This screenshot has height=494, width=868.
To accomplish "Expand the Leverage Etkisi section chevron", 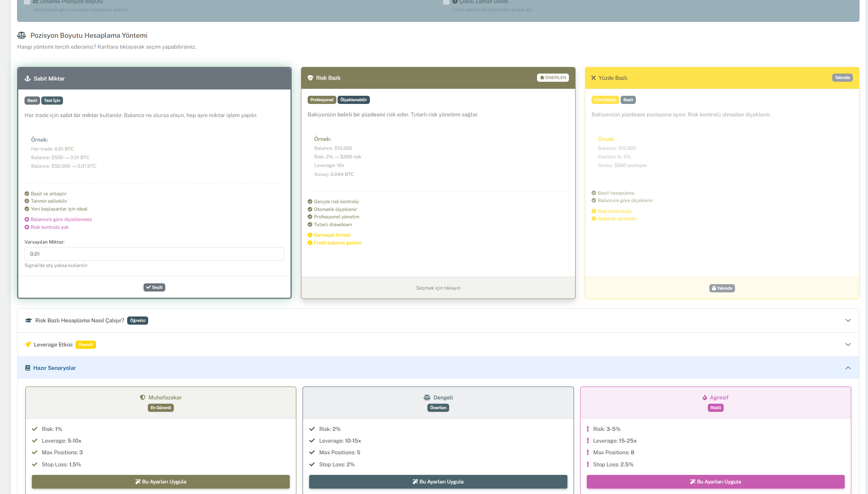I will [x=848, y=345].
